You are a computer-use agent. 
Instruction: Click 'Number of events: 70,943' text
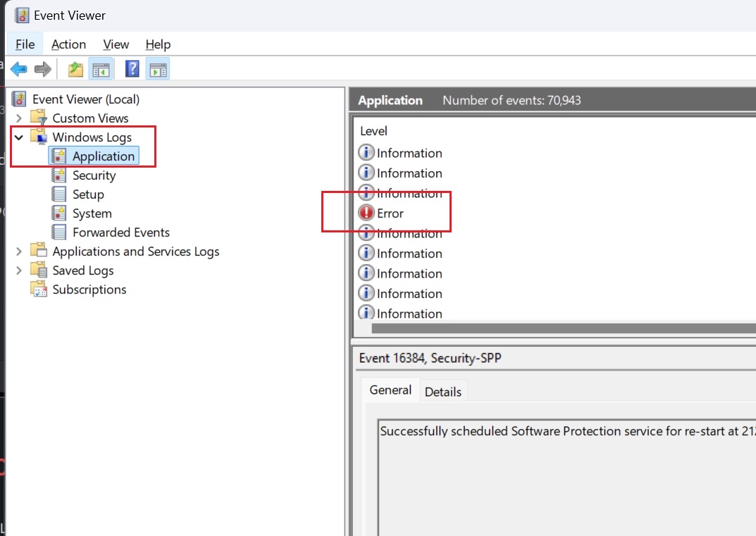click(x=512, y=100)
